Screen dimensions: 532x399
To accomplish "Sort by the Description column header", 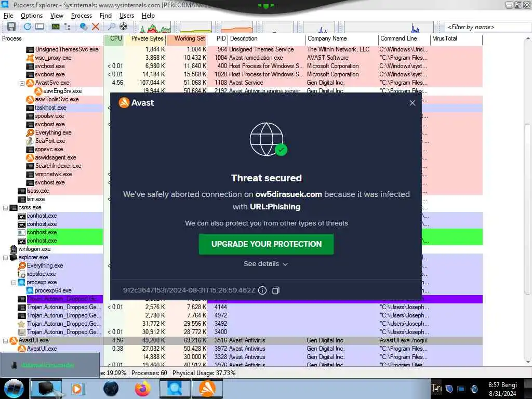I will pos(267,38).
